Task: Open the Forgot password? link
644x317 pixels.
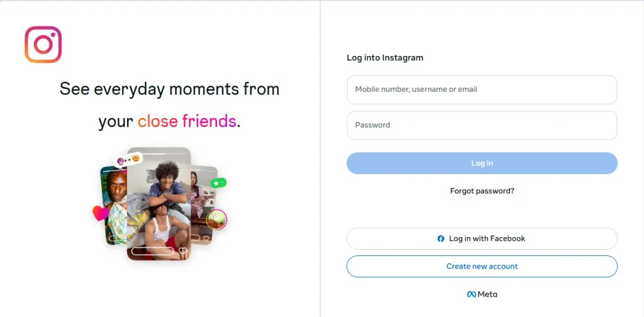Action: (x=482, y=191)
